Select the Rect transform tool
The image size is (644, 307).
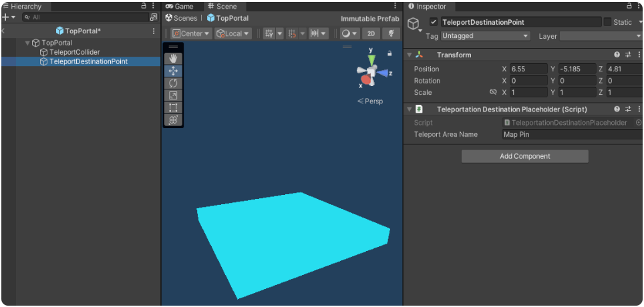point(173,107)
